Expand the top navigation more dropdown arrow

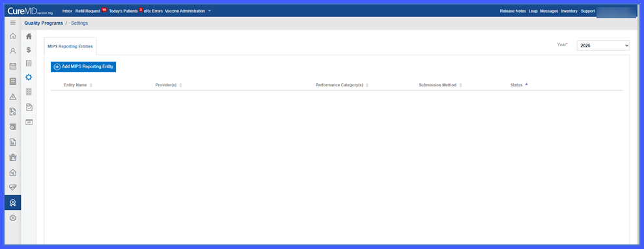click(210, 11)
